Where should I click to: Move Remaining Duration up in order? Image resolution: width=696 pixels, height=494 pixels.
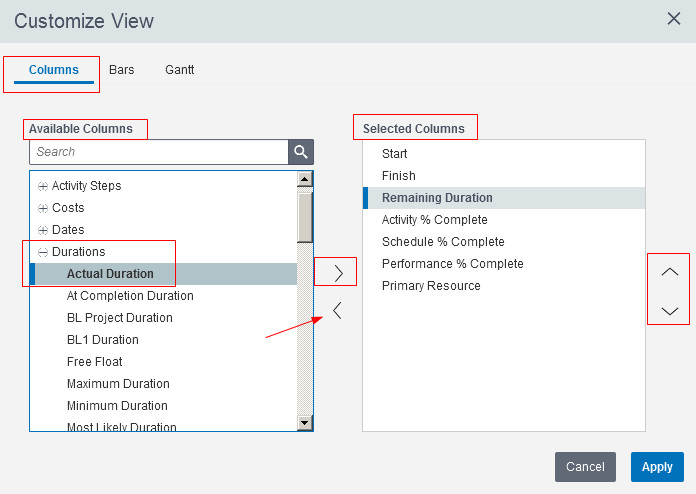(669, 272)
